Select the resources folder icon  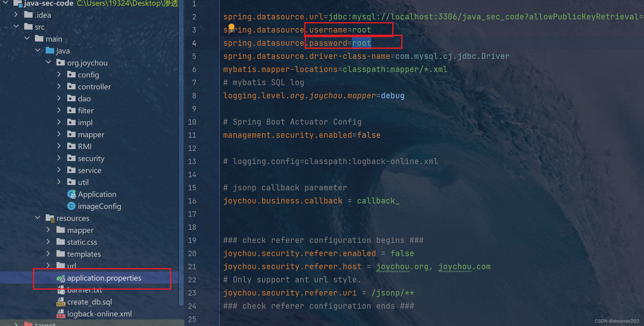[x=50, y=218]
